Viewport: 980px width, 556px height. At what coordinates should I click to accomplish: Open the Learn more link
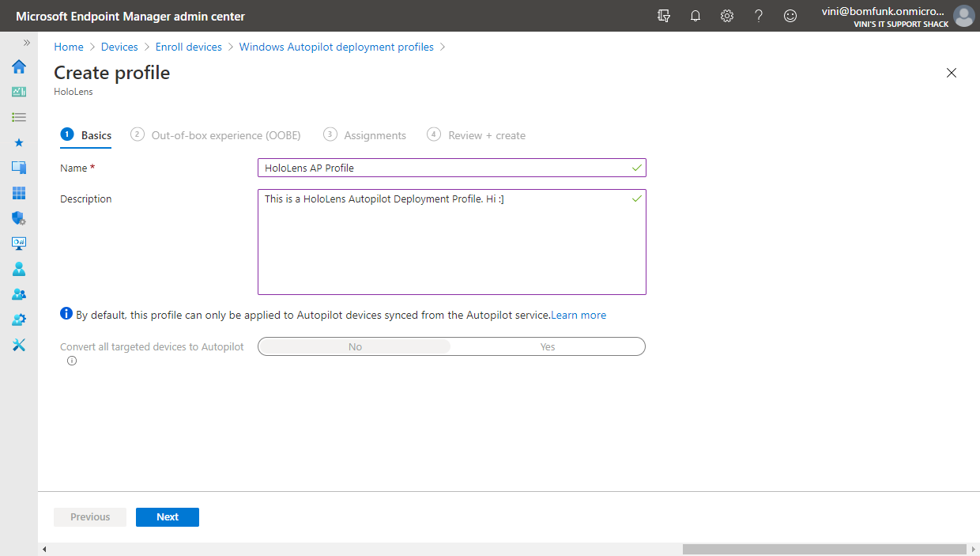coord(579,315)
